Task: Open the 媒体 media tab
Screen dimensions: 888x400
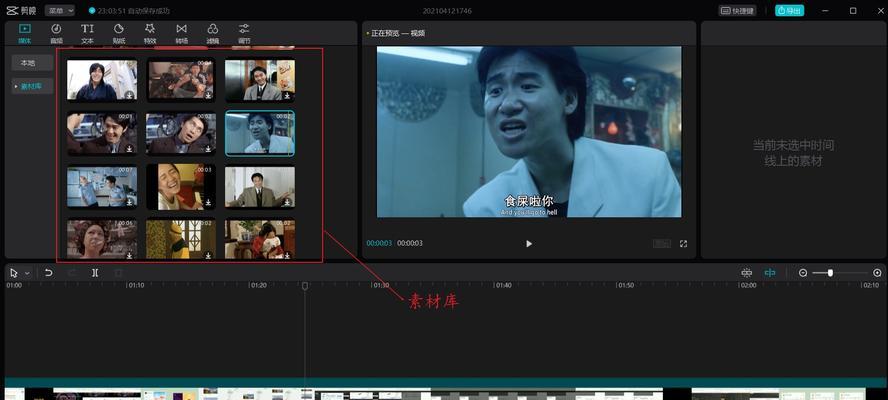Action: 24,33
